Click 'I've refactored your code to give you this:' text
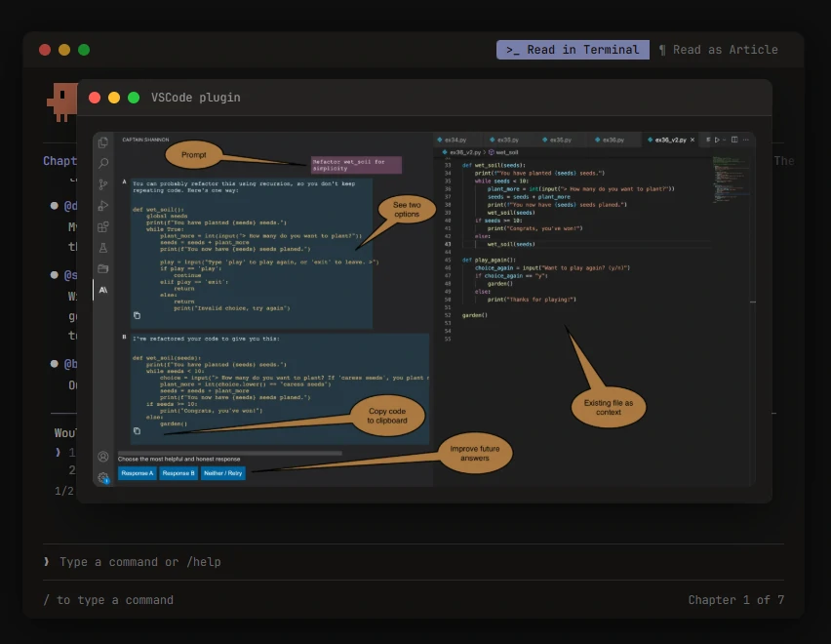 (206, 339)
